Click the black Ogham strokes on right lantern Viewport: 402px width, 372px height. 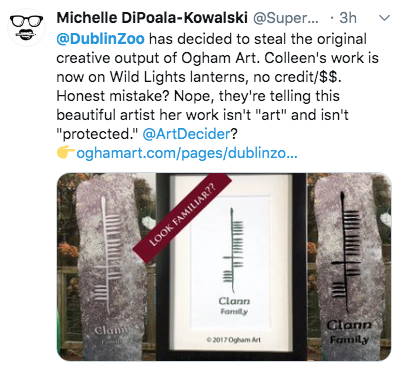coord(345,251)
